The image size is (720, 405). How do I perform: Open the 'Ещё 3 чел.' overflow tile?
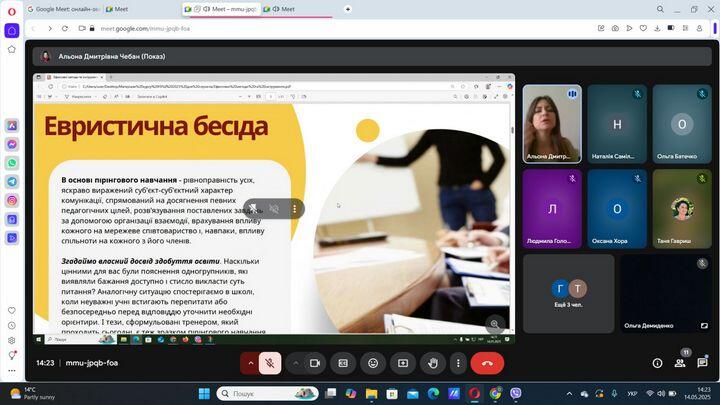[568, 294]
